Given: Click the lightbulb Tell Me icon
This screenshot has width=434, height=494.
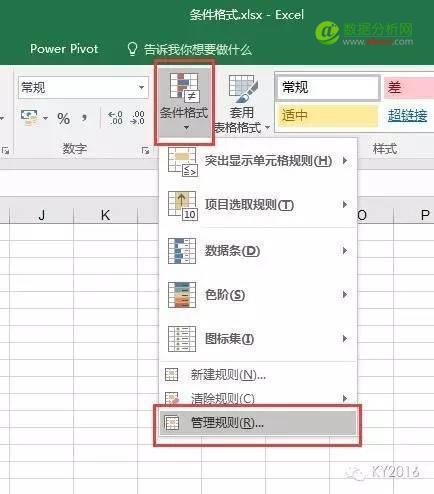Looking at the screenshot, I should (132, 49).
